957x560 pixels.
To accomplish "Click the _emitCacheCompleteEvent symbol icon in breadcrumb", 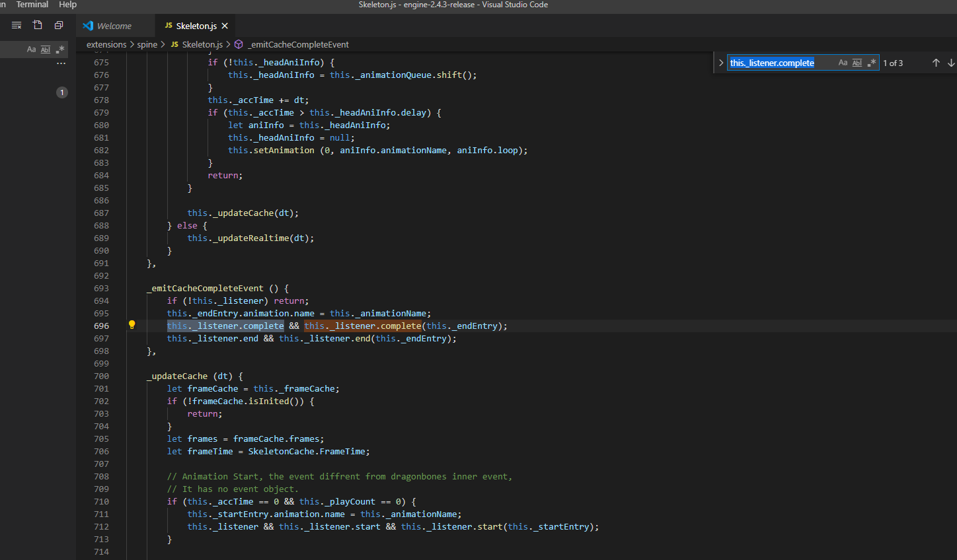I will click(239, 44).
